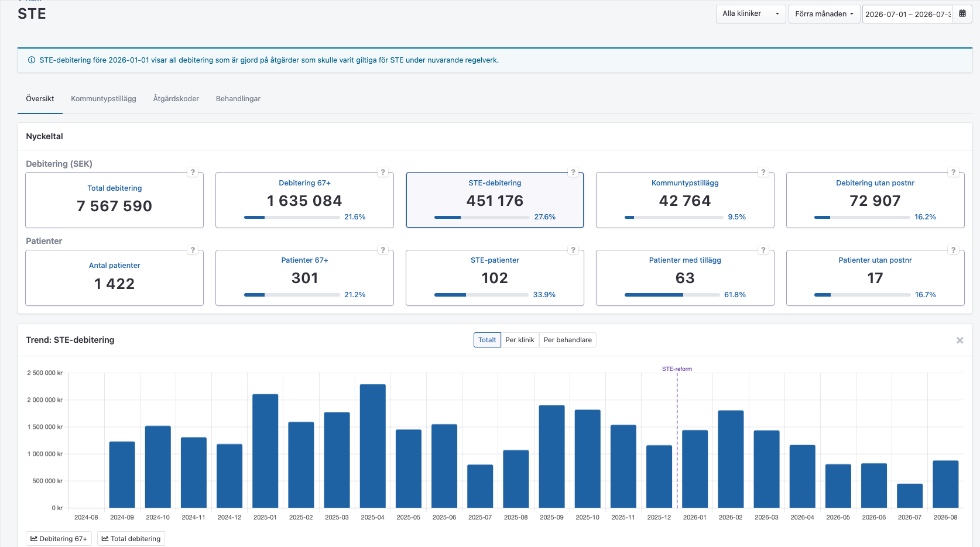Click the 2024-09 bar in the chart
Image resolution: width=980 pixels, height=547 pixels.
pyautogui.click(x=122, y=474)
